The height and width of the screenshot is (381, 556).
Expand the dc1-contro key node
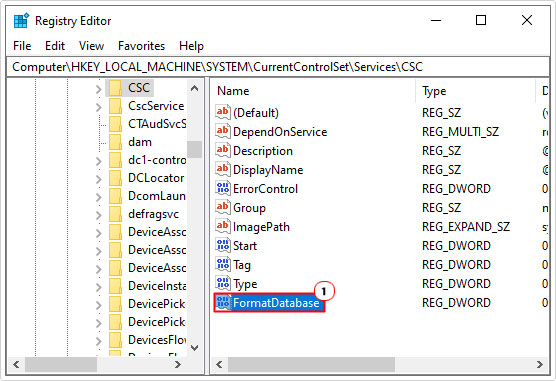coord(99,161)
